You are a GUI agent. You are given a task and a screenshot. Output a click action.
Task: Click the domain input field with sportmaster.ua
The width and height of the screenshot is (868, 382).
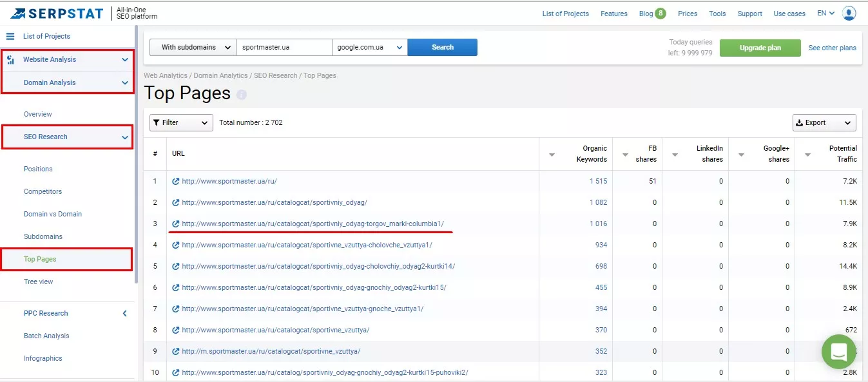(x=284, y=47)
